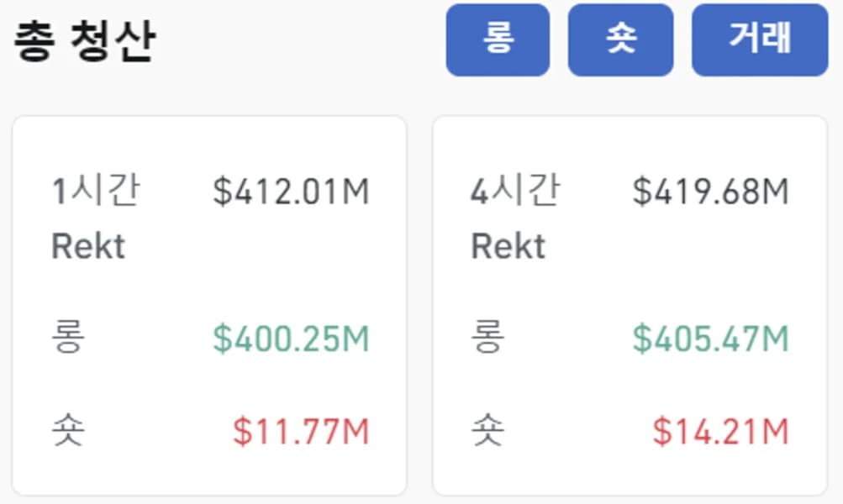
Task: Open the 1시간 Rekt card
Action: pyautogui.click(x=209, y=305)
